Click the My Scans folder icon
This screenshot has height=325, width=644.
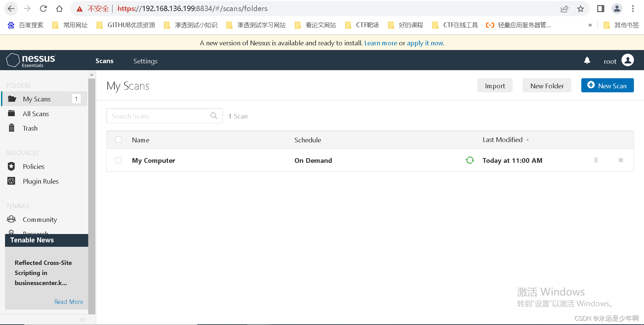coord(12,99)
